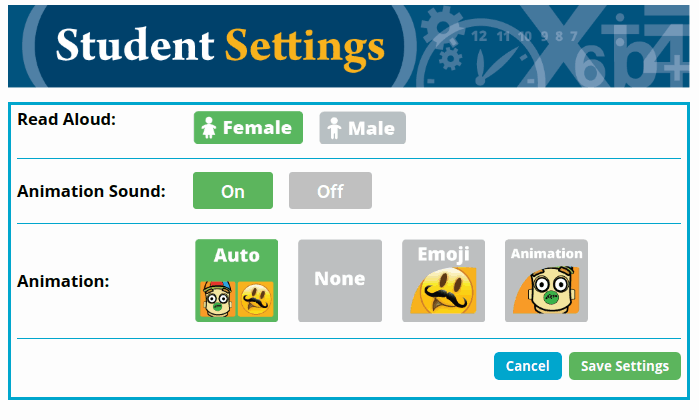Click the mustache emoji face image
The image size is (699, 420).
point(444,290)
